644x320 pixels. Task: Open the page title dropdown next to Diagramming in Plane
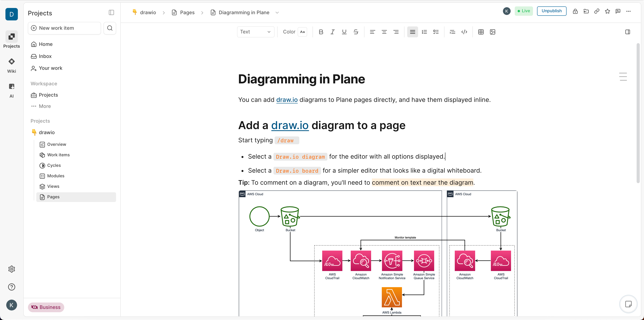(x=277, y=12)
